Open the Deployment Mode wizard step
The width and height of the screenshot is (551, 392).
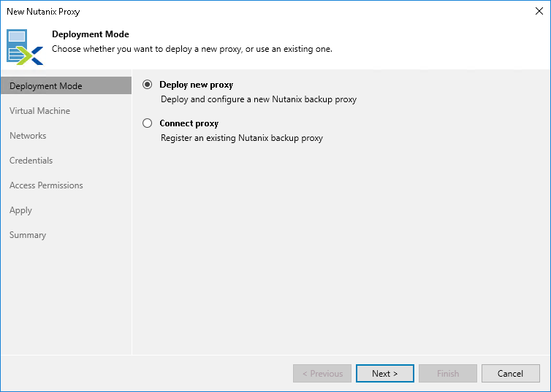click(66, 86)
